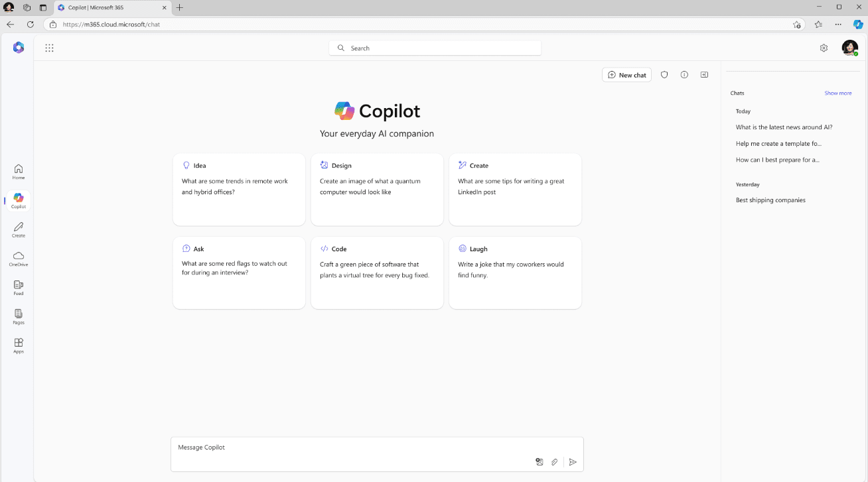The width and height of the screenshot is (868, 482).
Task: Open the 'Best shipping companies' chat
Action: (770, 200)
